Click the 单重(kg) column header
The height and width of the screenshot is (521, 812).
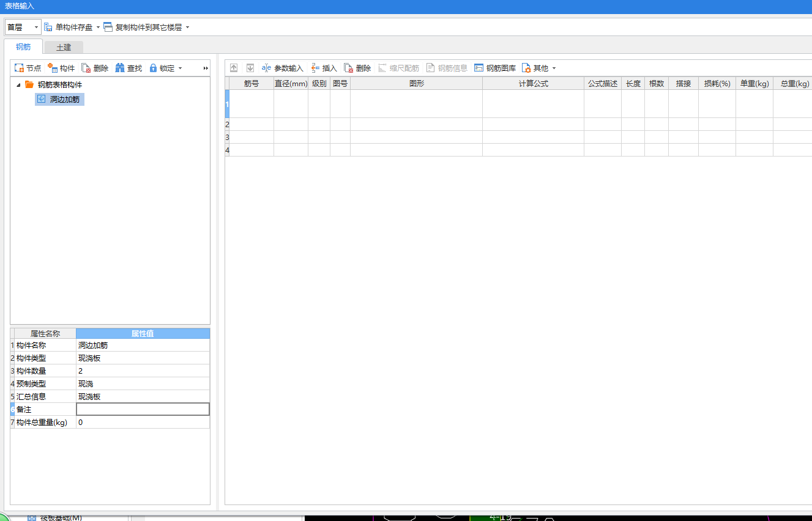coord(754,84)
